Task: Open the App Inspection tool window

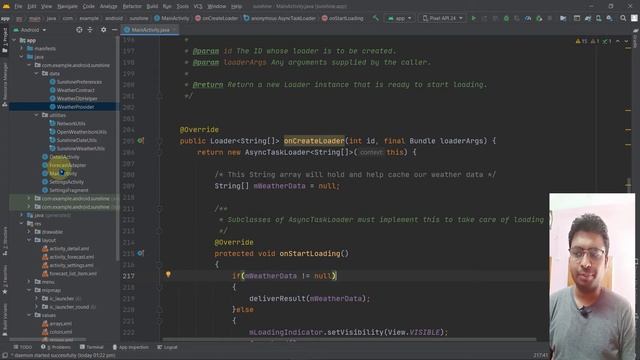Action: click(131, 347)
